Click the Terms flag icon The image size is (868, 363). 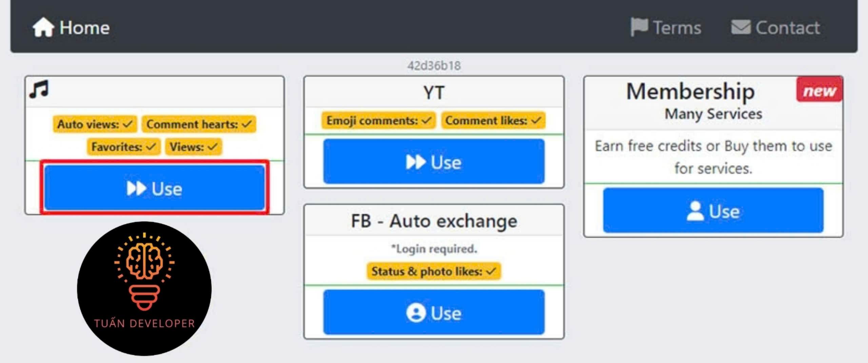tap(639, 27)
